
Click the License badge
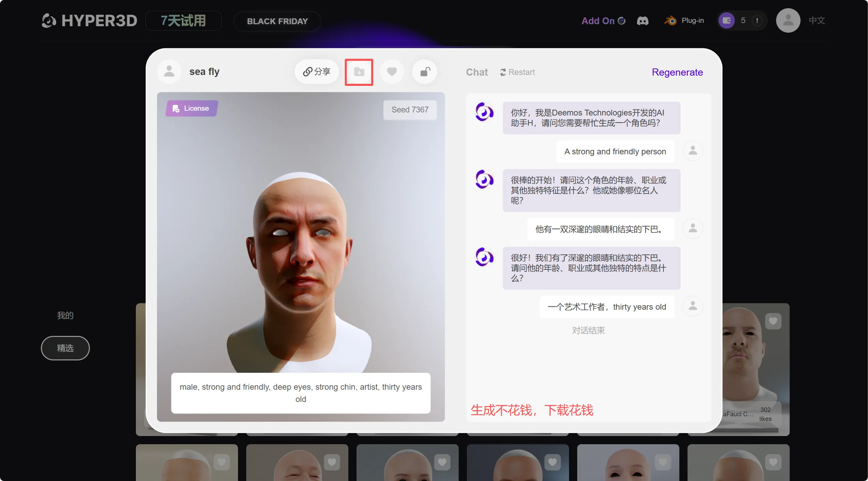[x=191, y=108]
